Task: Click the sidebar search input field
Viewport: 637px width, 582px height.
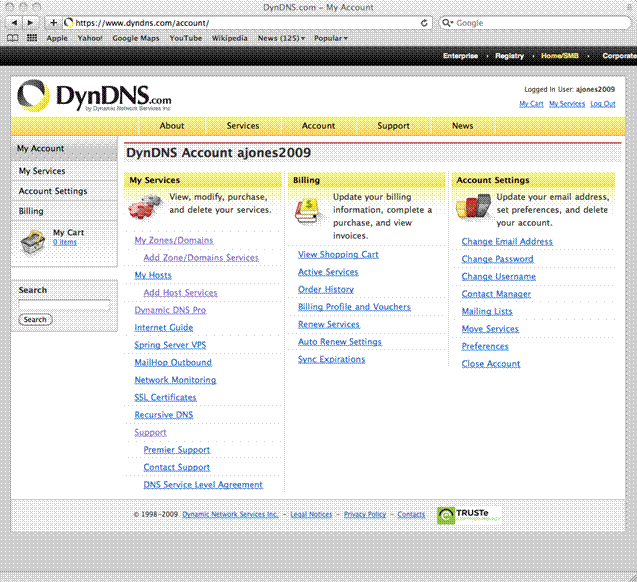Action: 64,305
